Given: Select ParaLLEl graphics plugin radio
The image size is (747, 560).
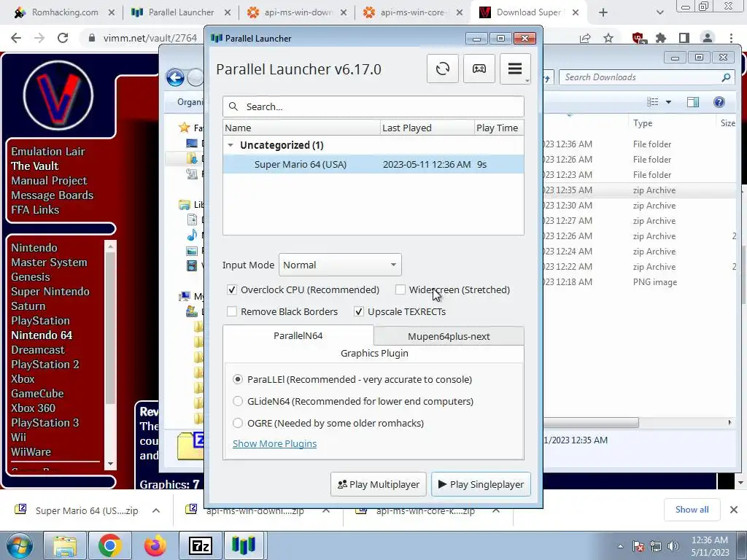Looking at the screenshot, I should coord(238,379).
